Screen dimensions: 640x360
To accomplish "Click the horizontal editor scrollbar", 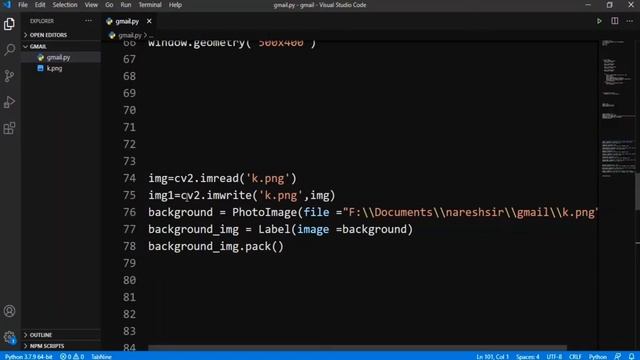I will (357, 348).
